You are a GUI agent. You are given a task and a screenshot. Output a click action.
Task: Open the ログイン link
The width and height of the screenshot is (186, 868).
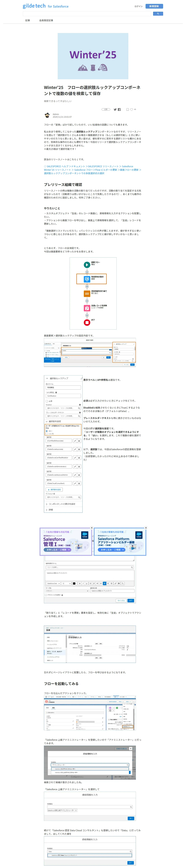tap(138, 6)
